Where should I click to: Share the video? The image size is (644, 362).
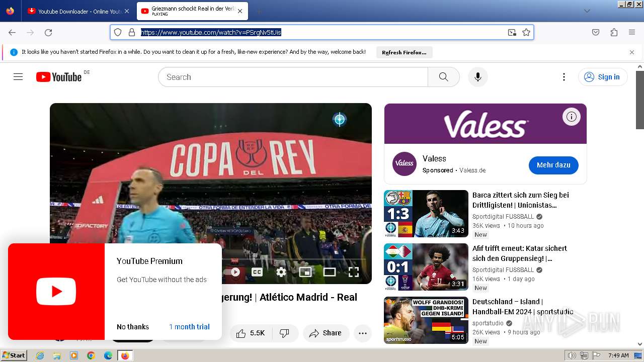coord(326,333)
